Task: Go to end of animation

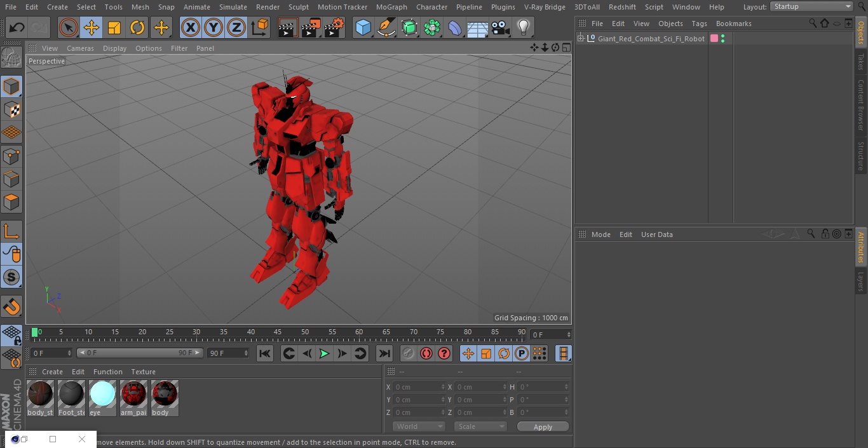Action: click(384, 353)
